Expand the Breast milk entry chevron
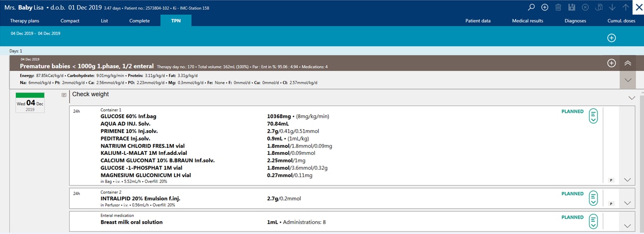644x234 pixels. pyautogui.click(x=628, y=226)
